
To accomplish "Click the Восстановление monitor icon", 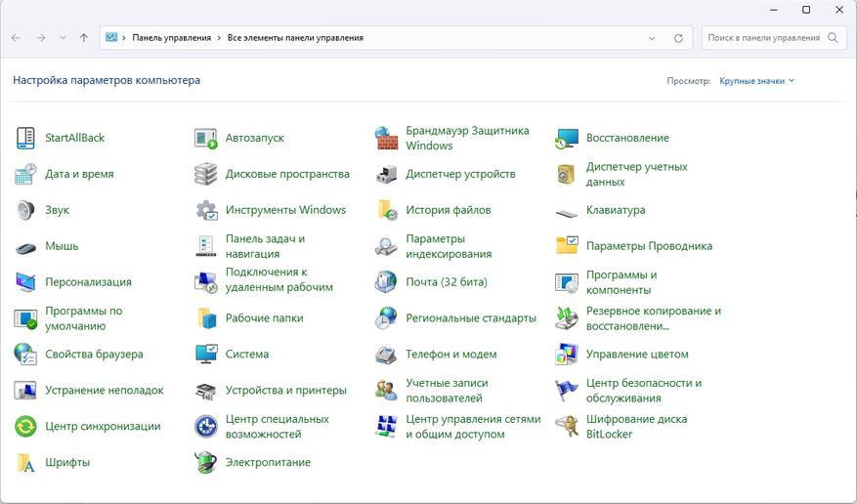I will tap(567, 138).
